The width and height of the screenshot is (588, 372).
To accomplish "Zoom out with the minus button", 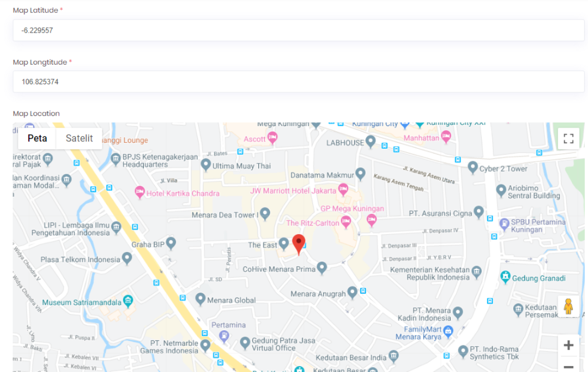I will [568, 367].
